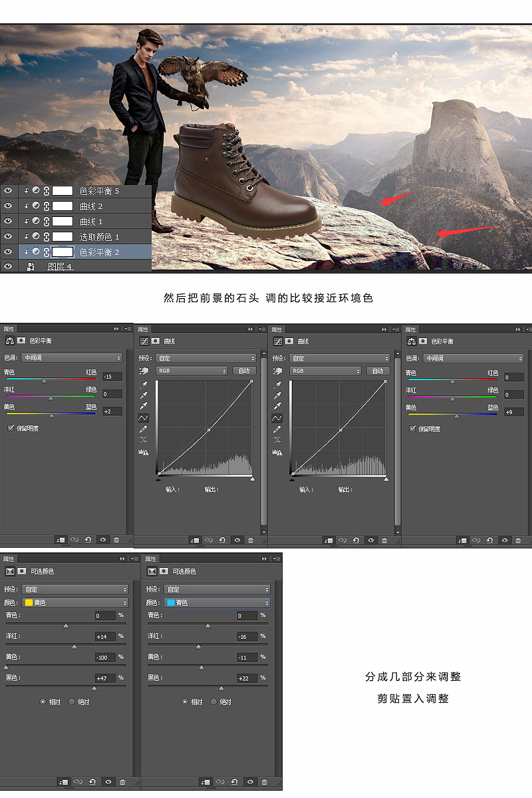Image resolution: width=532 pixels, height=798 pixels.
Task: Select the on-image adjustment hand in right Curves panel
Action: 277,371
